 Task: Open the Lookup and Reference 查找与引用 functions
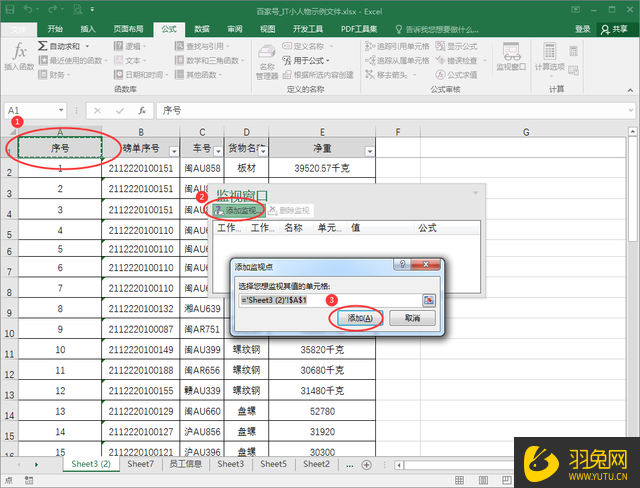pos(202,46)
